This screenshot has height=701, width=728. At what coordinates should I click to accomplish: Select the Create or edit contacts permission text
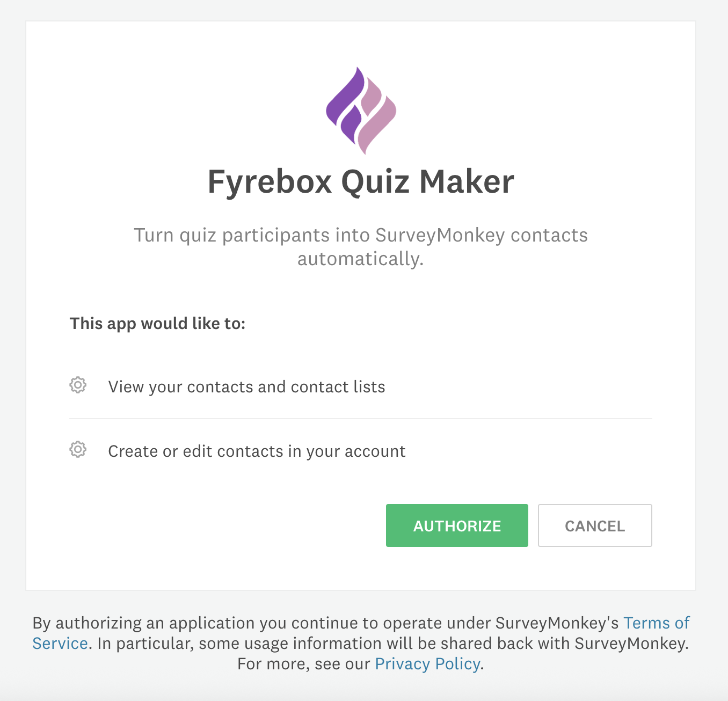point(257,451)
